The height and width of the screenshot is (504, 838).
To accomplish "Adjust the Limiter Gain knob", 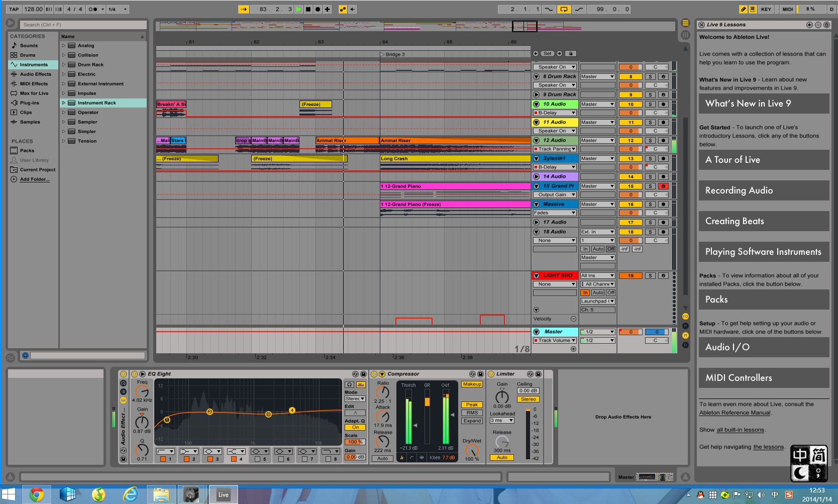I will pyautogui.click(x=502, y=396).
